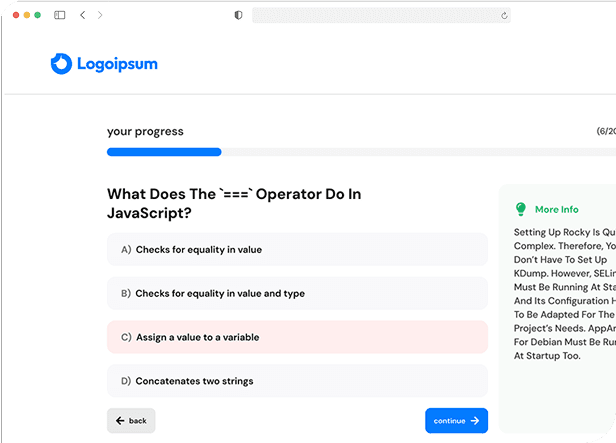616x443 pixels.
Task: Toggle the browser sidebar icon
Action: point(60,15)
